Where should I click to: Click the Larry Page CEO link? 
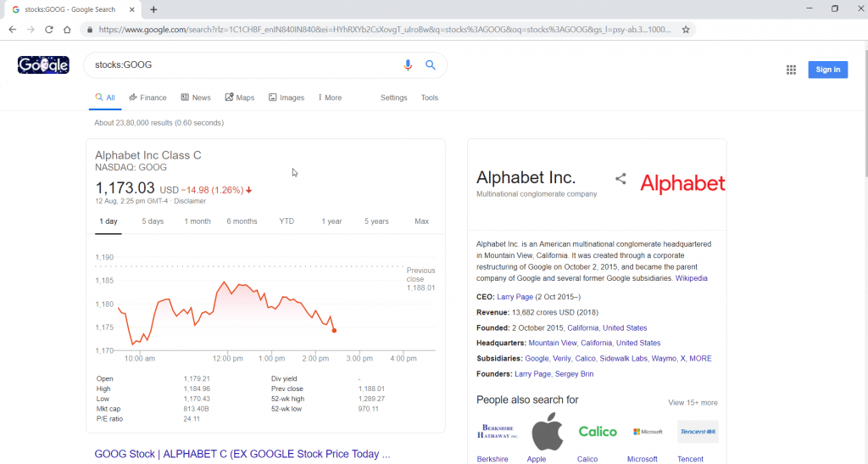coord(515,297)
